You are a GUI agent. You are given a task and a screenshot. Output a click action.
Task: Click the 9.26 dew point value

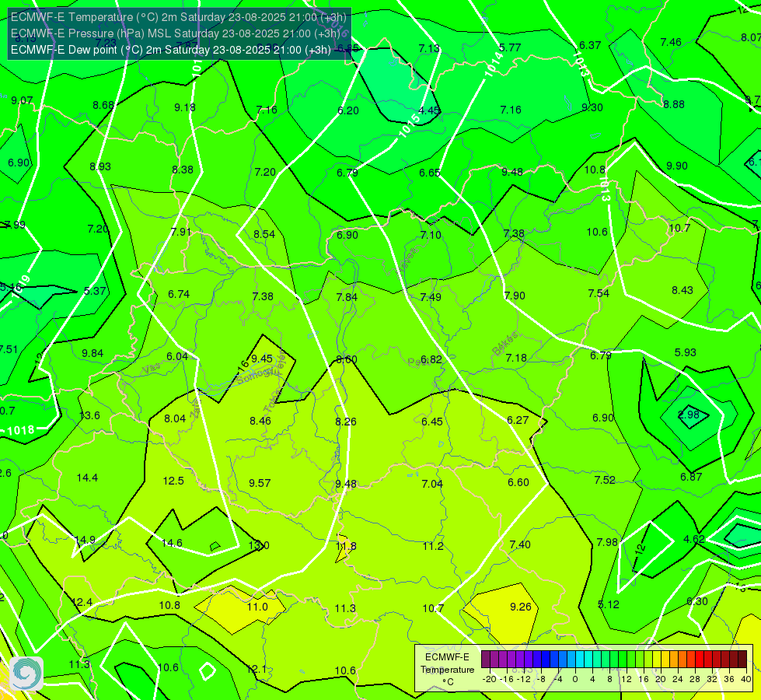[520, 607]
